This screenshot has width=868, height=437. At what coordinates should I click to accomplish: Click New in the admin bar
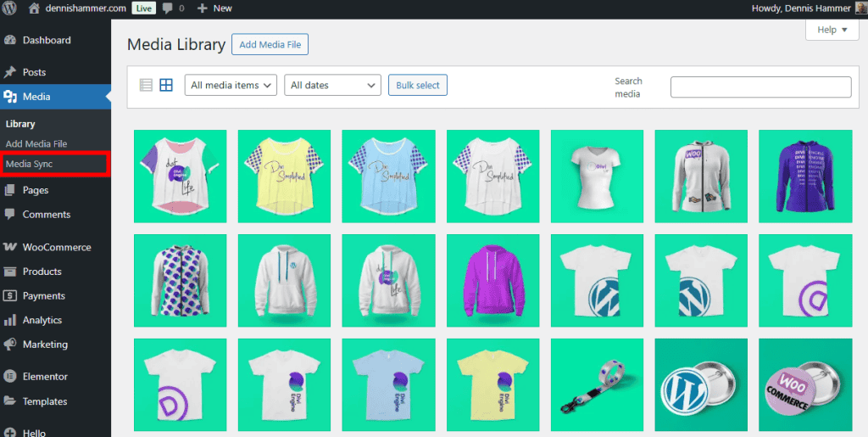pyautogui.click(x=223, y=8)
